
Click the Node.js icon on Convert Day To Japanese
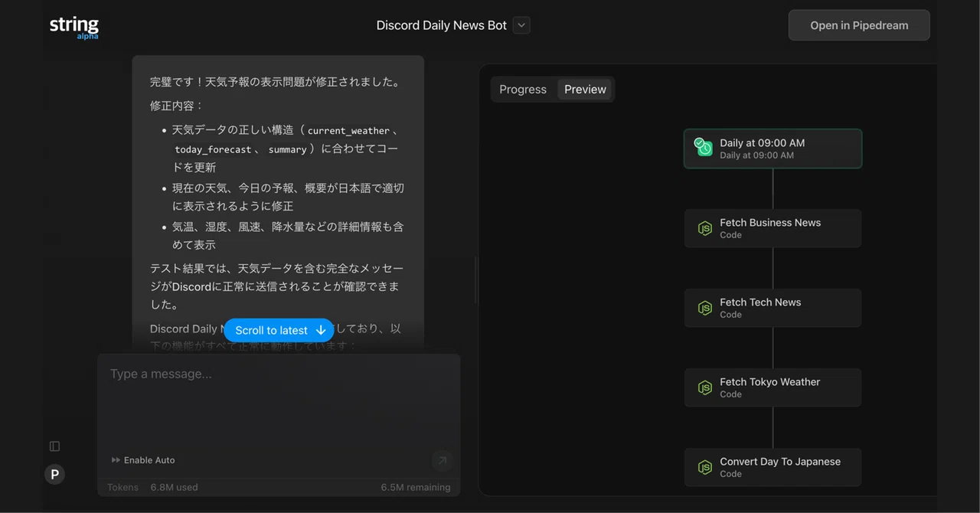pyautogui.click(x=704, y=467)
